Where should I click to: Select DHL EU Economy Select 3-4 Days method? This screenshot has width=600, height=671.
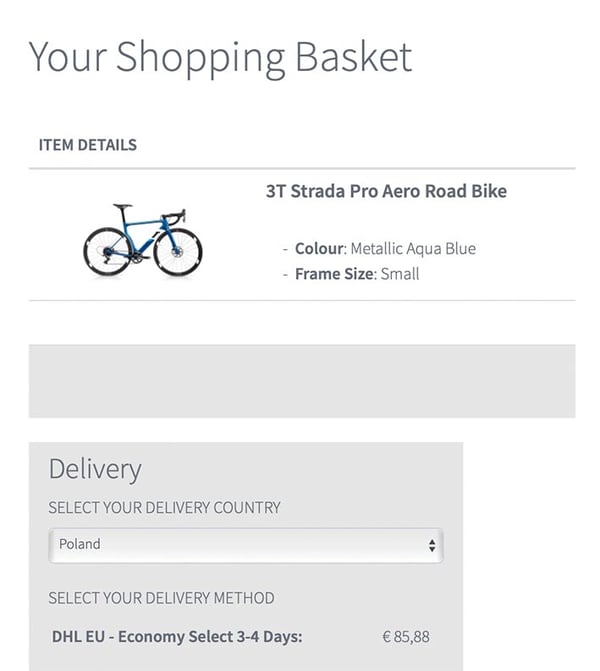tap(177, 636)
